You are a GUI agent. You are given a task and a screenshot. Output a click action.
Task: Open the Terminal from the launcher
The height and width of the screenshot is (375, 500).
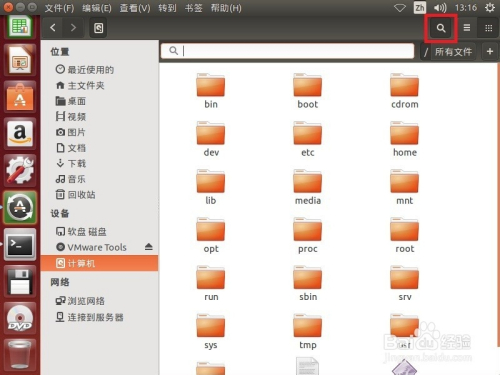[x=20, y=245]
